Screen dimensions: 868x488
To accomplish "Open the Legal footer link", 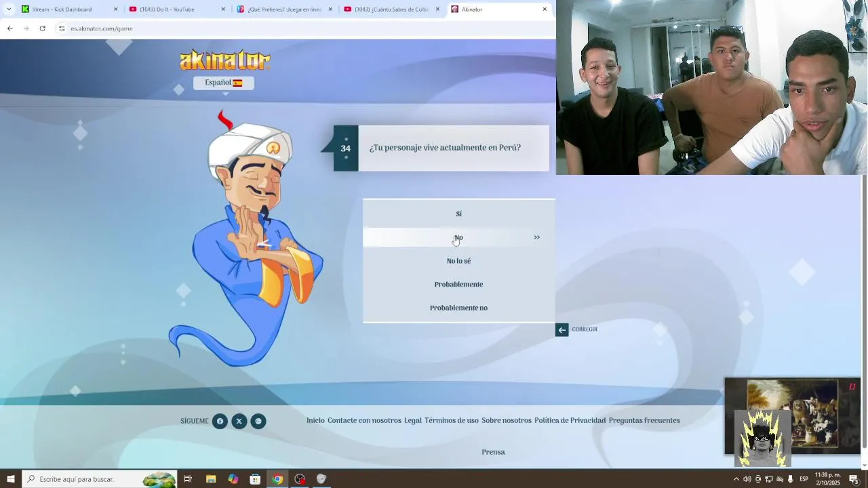I will (413, 420).
